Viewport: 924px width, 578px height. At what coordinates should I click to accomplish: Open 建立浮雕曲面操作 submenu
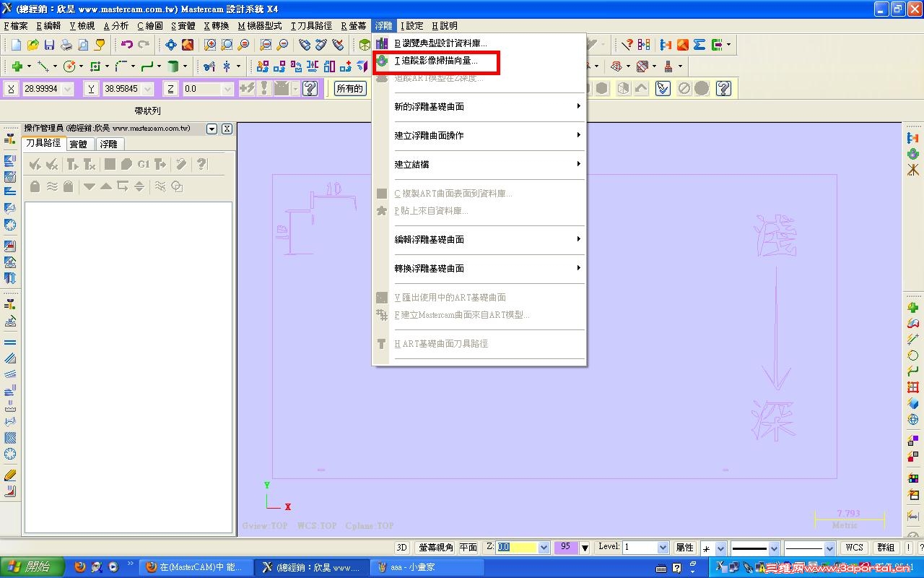(479, 136)
